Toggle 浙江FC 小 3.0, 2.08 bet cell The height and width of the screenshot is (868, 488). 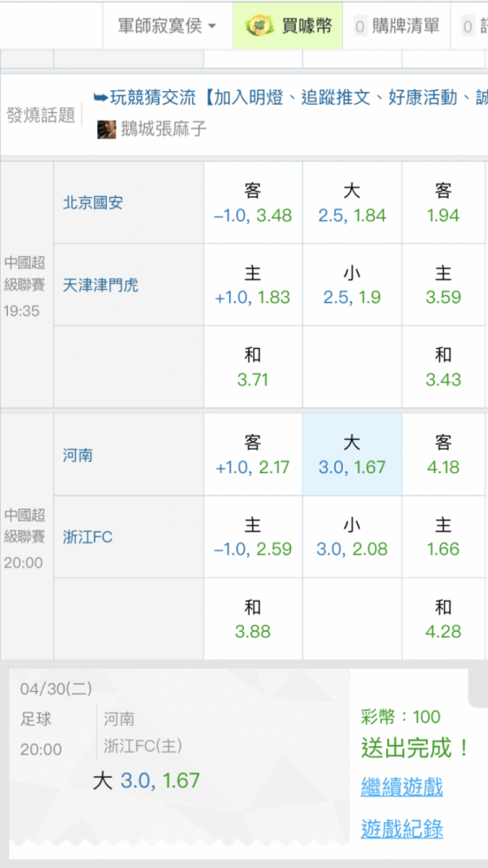[353, 537]
